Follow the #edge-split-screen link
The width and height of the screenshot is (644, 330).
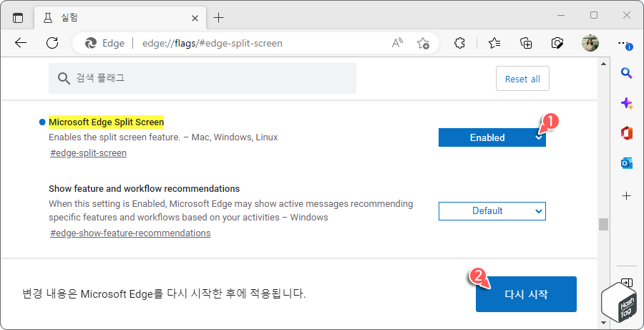tap(88, 153)
